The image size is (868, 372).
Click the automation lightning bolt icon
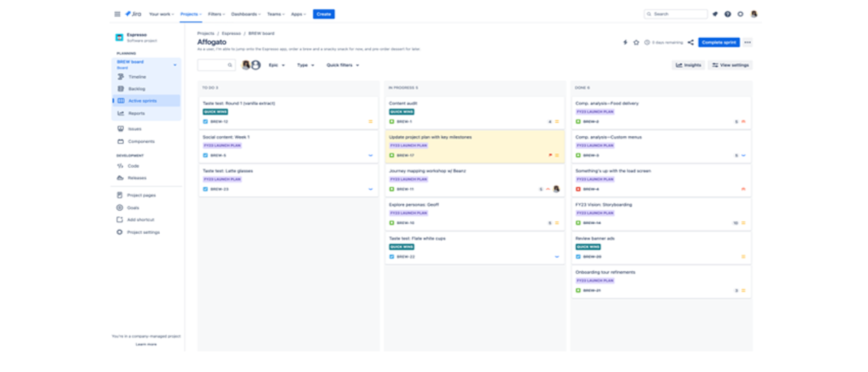point(625,42)
